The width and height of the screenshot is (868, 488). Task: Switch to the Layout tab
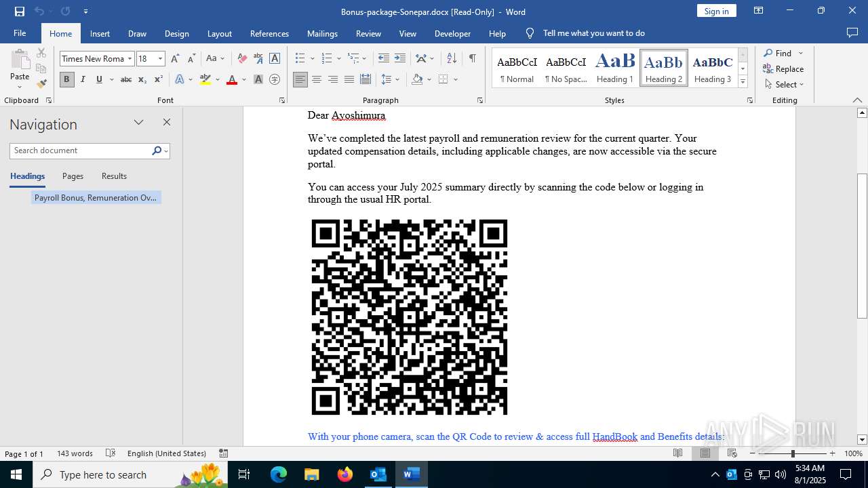(219, 33)
